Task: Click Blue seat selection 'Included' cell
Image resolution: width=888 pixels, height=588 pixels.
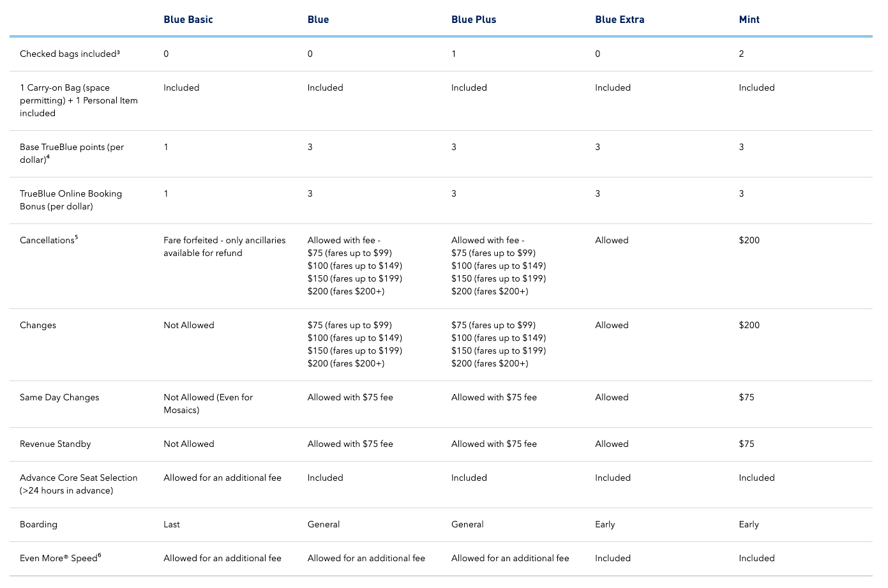Action: (x=326, y=478)
